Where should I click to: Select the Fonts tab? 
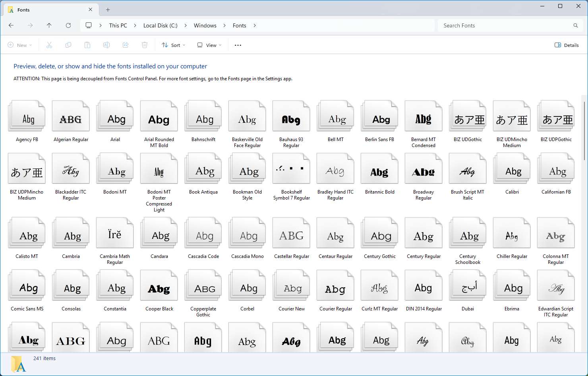(x=51, y=10)
